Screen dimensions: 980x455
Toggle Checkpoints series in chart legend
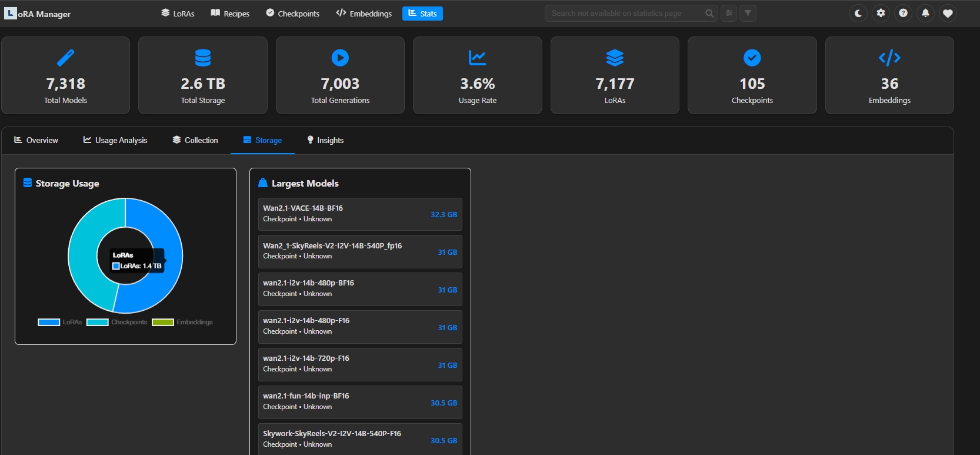(x=117, y=322)
